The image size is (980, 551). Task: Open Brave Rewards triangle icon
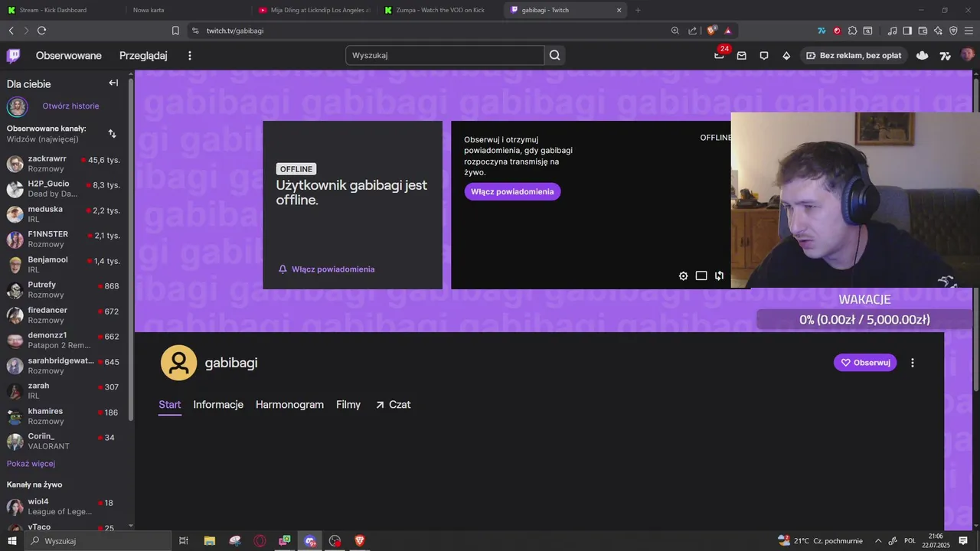727,31
